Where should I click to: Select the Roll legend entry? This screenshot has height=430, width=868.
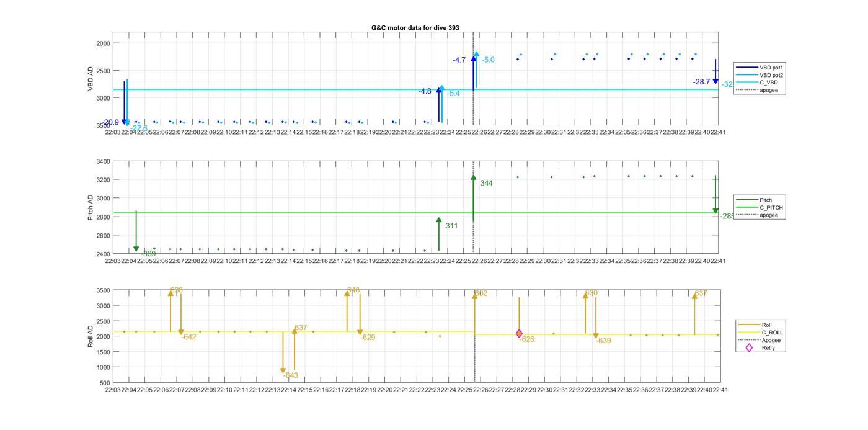(x=755, y=325)
